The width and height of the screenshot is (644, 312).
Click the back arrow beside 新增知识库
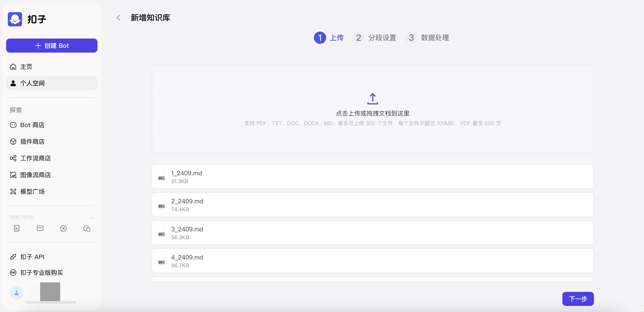118,18
